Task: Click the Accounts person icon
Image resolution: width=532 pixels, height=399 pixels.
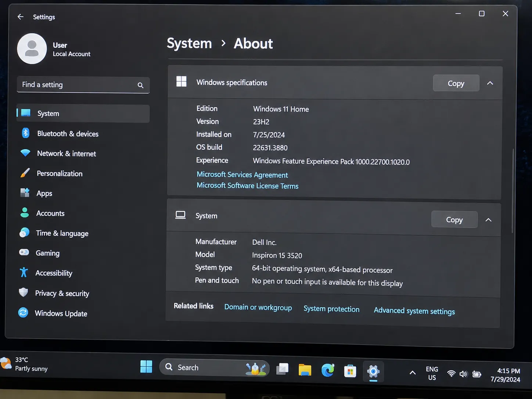Action: [x=25, y=212]
